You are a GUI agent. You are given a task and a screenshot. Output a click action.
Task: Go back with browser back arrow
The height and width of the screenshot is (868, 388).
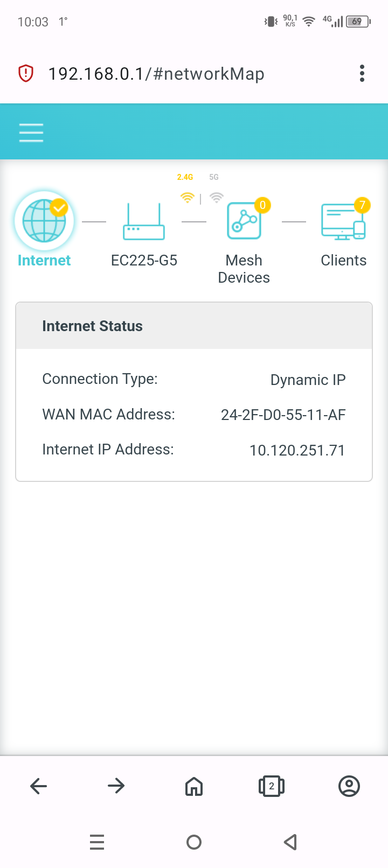(39, 786)
